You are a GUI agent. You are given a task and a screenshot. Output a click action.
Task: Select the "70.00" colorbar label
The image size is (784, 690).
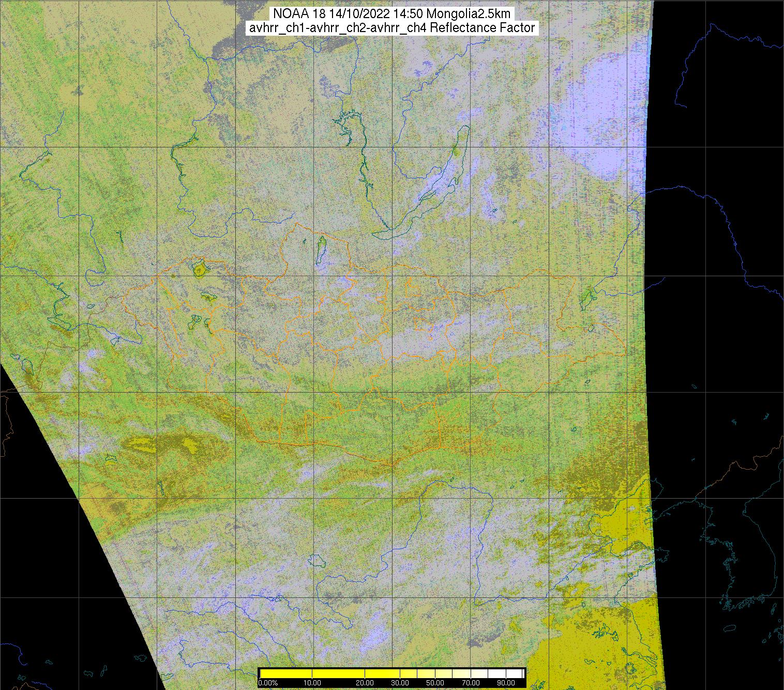[472, 683]
